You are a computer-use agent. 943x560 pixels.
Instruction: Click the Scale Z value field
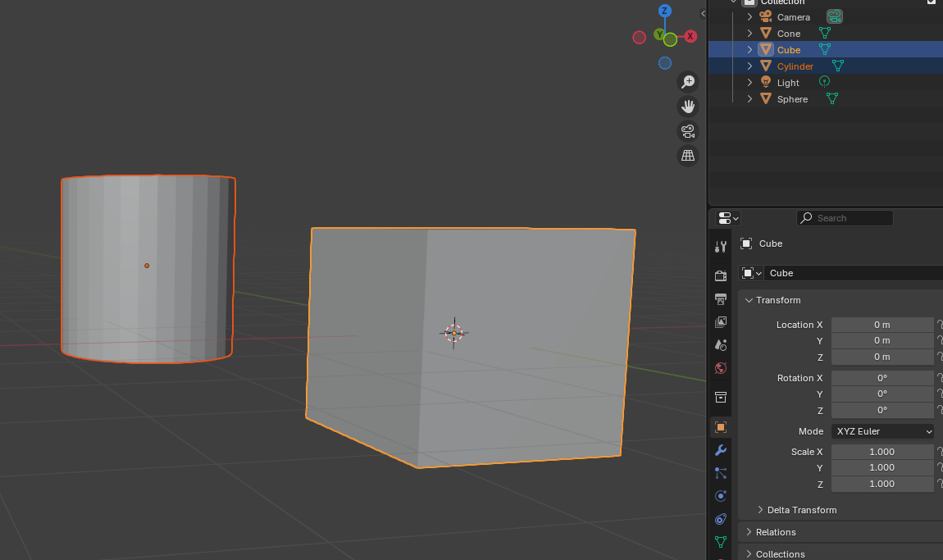pyautogui.click(x=882, y=484)
